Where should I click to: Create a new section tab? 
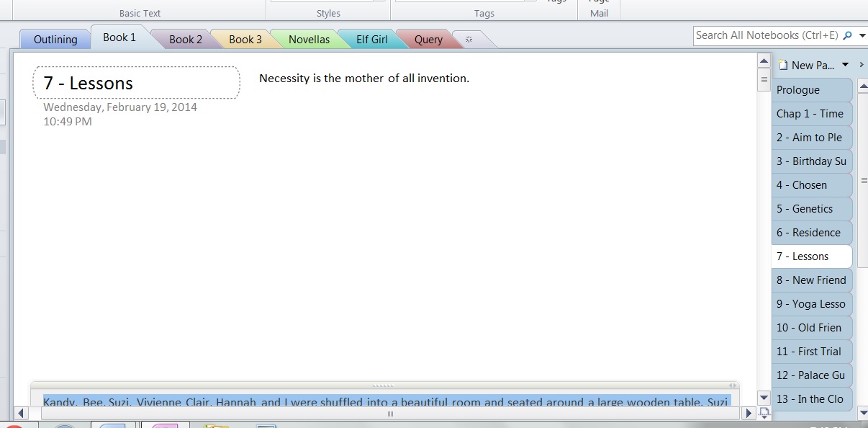[x=469, y=40]
